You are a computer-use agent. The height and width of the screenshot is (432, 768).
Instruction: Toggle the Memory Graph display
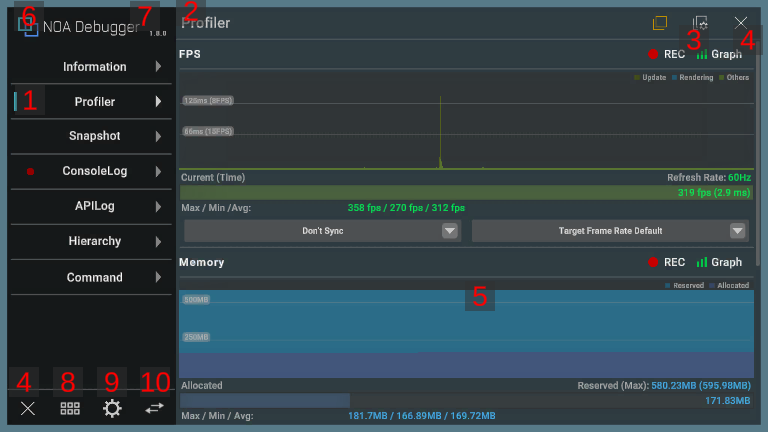point(719,263)
